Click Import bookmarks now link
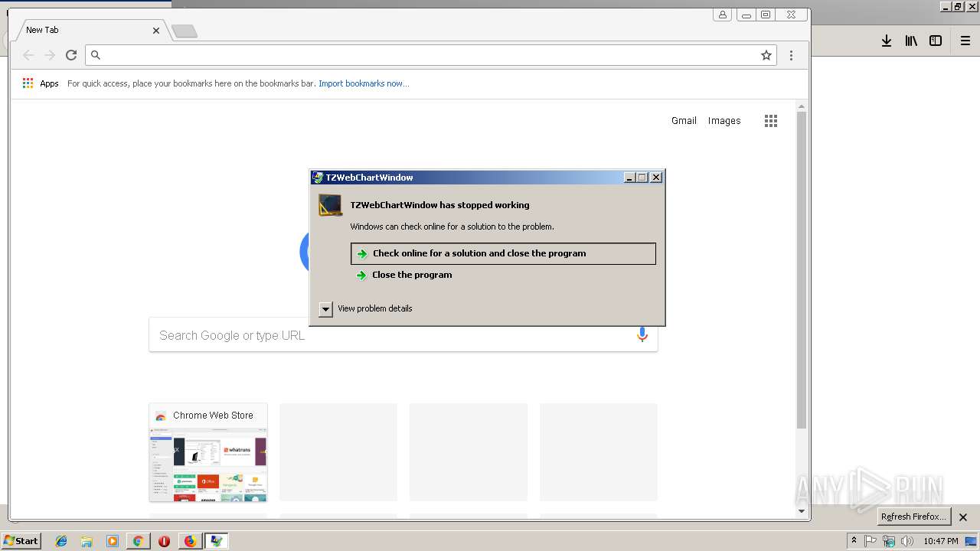This screenshot has height=551, width=980. point(364,83)
